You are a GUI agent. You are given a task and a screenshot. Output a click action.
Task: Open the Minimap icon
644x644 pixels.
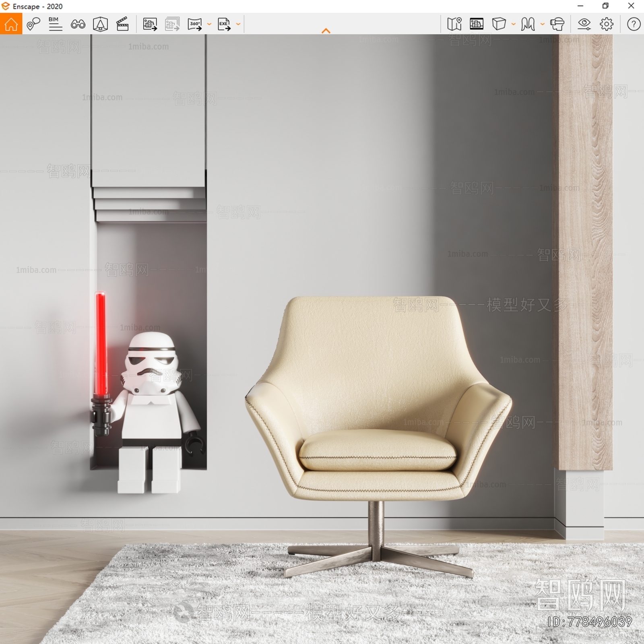(454, 24)
